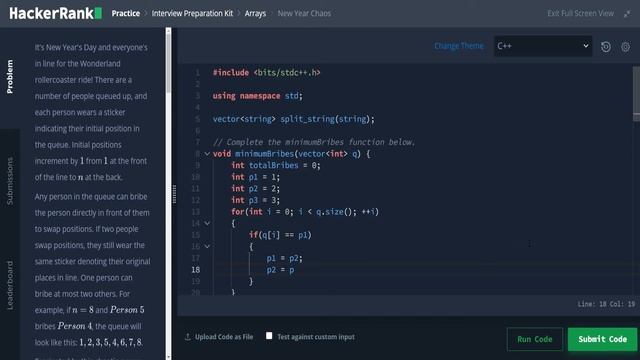This screenshot has height=360, width=640.
Task: Click the Run Code button
Action: pyautogui.click(x=535, y=339)
